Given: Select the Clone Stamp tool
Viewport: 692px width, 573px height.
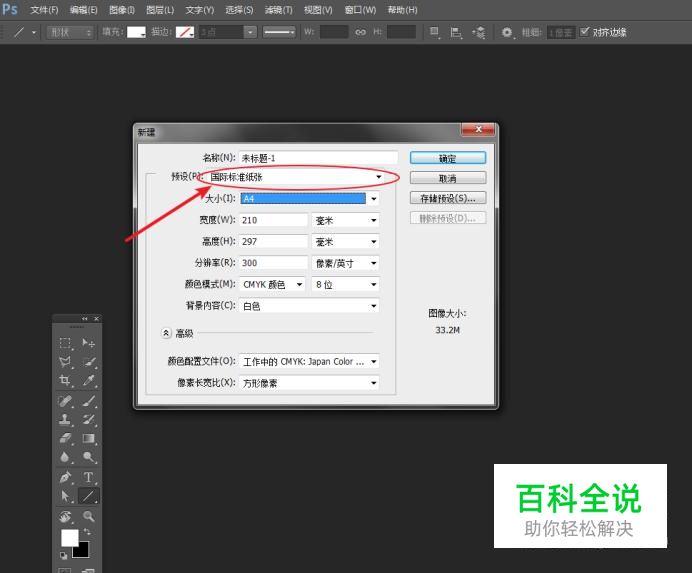Looking at the screenshot, I should (x=65, y=419).
